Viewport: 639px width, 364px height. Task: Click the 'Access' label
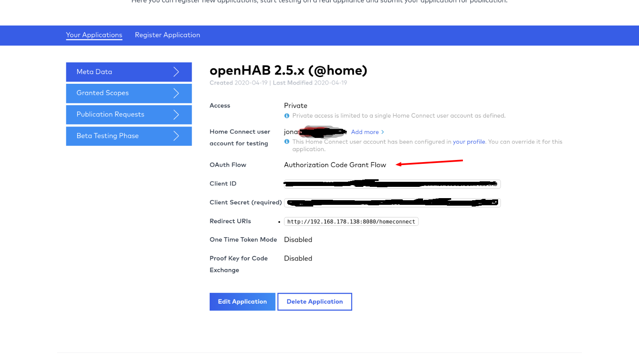[x=220, y=106]
